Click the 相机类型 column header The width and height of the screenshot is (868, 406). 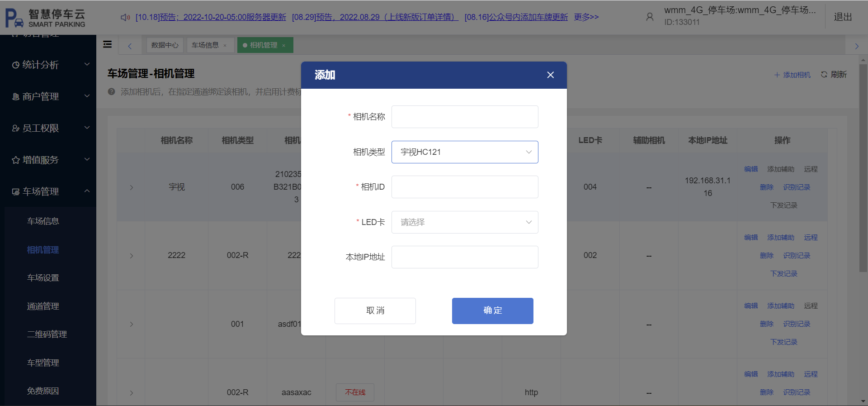(x=237, y=140)
